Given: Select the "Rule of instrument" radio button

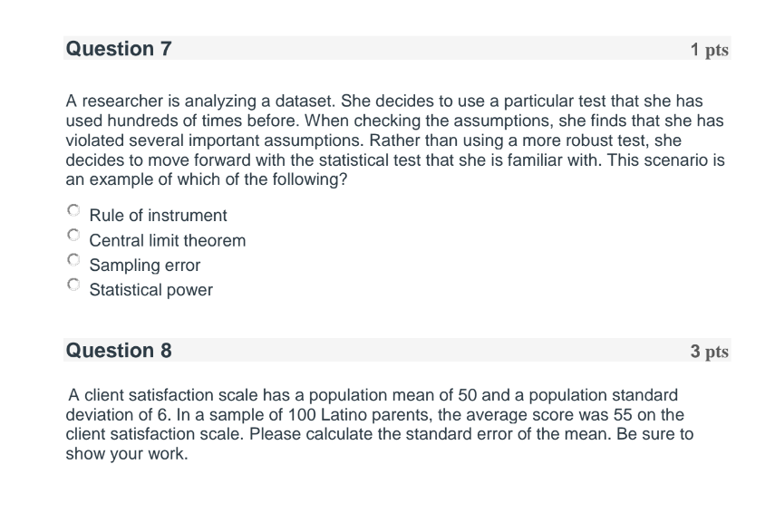Looking at the screenshot, I should [73, 210].
